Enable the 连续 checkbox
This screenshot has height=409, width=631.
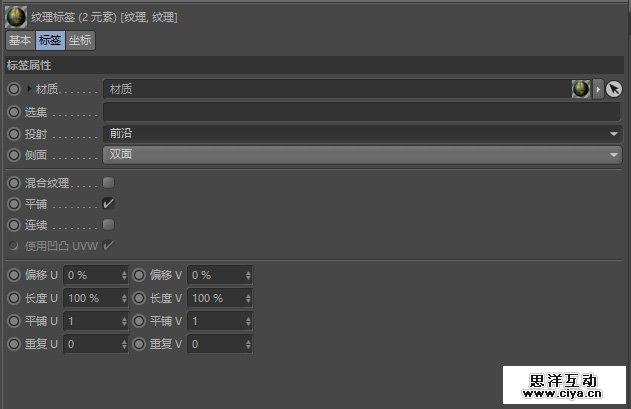pyautogui.click(x=108, y=225)
